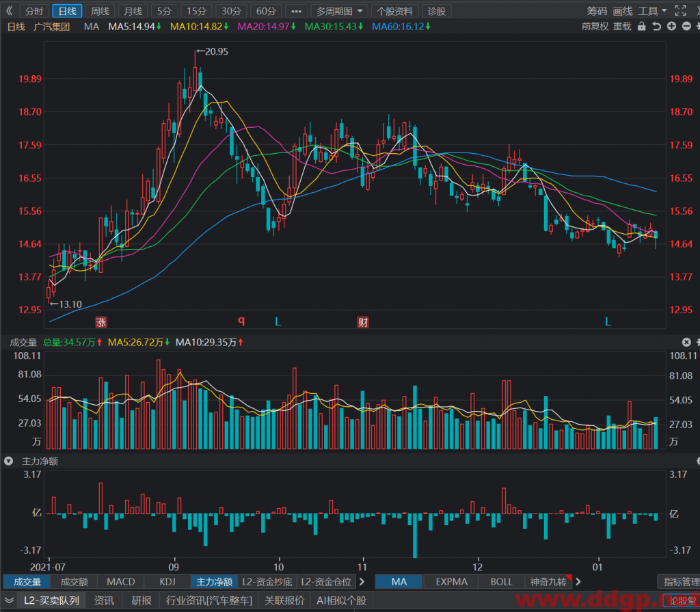Open 指标管理 indicator management
Viewport: 700px width, 612px height.
tap(680, 582)
